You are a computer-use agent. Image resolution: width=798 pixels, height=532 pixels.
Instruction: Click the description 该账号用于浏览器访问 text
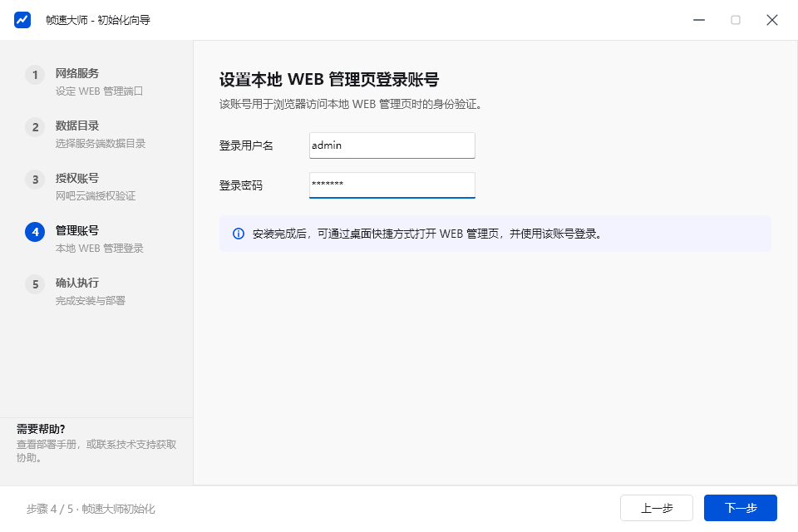tap(351, 105)
